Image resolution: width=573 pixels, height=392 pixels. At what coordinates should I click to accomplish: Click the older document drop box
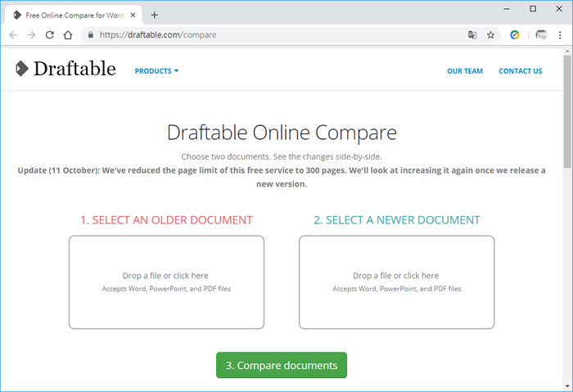[x=166, y=282]
